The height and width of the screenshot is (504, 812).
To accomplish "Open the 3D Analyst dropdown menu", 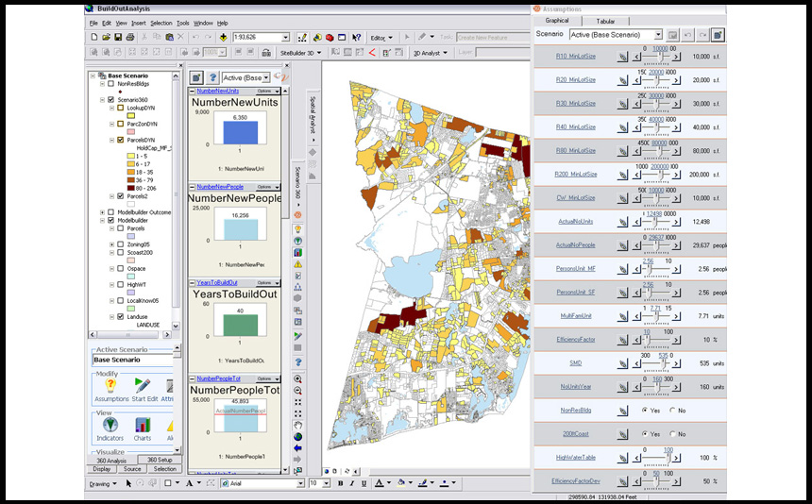I will tap(431, 53).
